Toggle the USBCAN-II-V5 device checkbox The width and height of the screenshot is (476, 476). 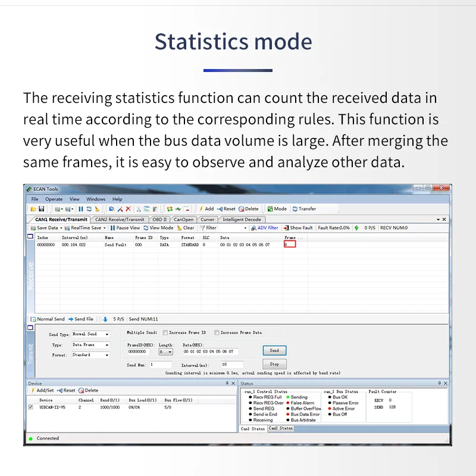tap(31, 408)
